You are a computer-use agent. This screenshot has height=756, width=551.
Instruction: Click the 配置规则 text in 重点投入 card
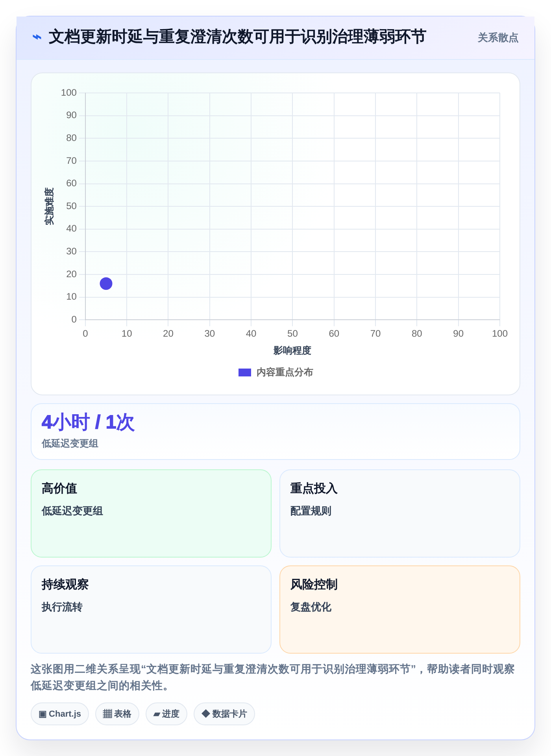(311, 511)
